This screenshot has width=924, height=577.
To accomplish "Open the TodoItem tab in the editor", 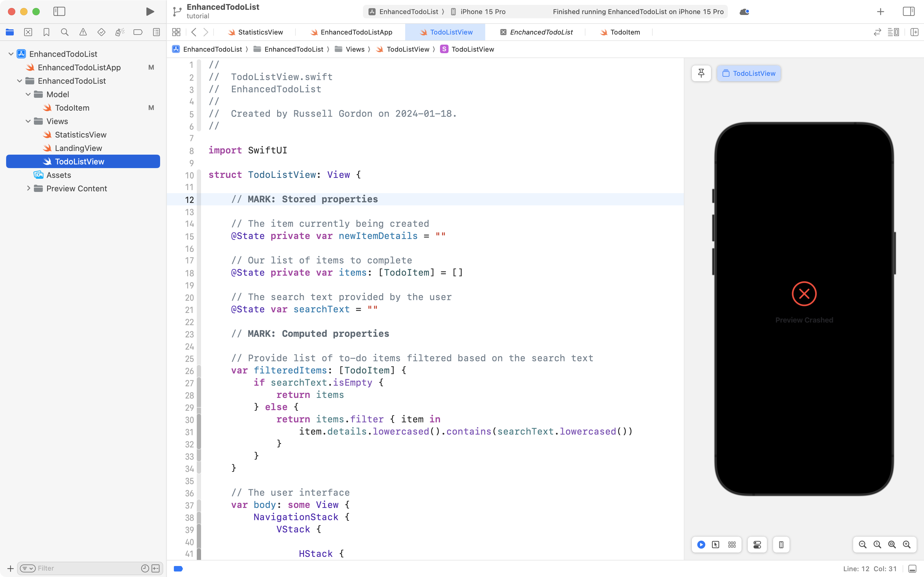I will tap(625, 32).
